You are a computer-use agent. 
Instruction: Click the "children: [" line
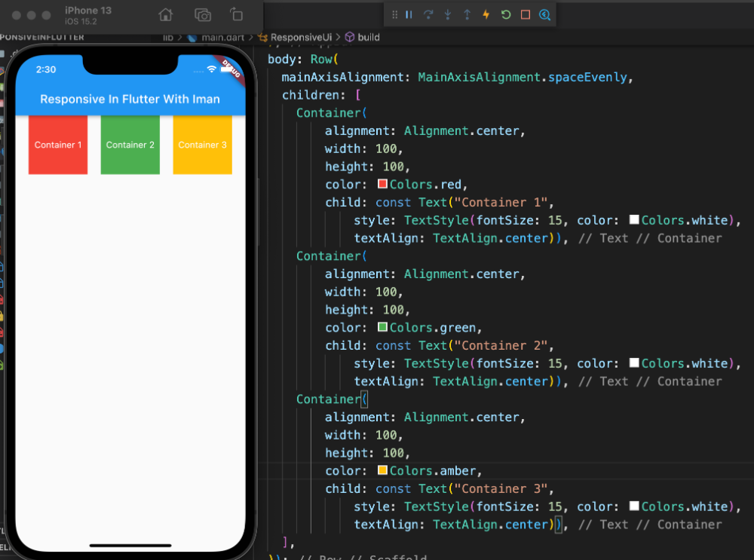click(321, 95)
